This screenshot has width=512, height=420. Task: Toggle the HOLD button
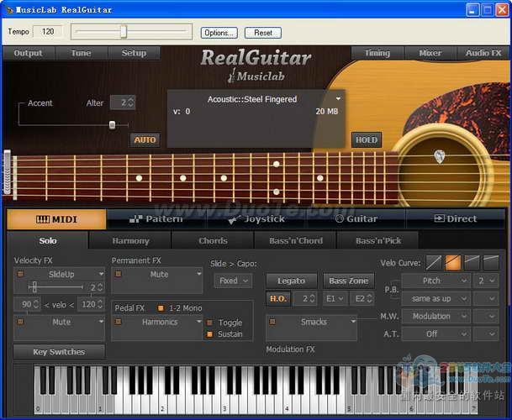point(367,140)
